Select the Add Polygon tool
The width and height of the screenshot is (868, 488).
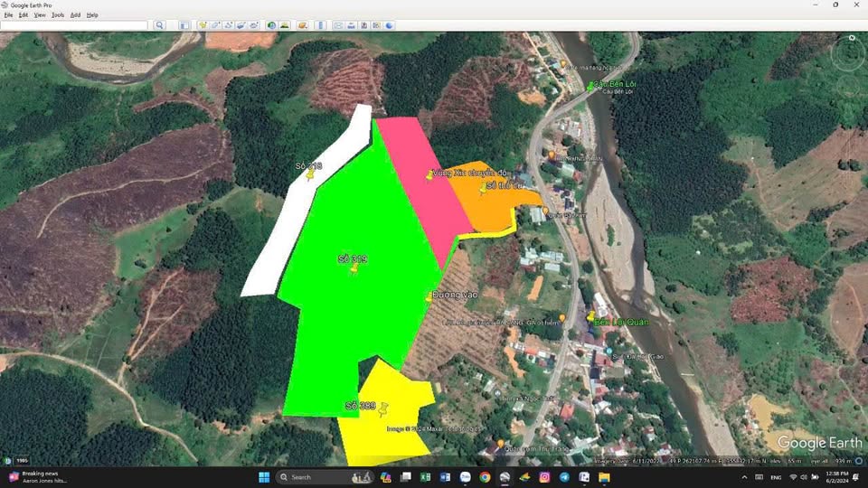tap(215, 25)
